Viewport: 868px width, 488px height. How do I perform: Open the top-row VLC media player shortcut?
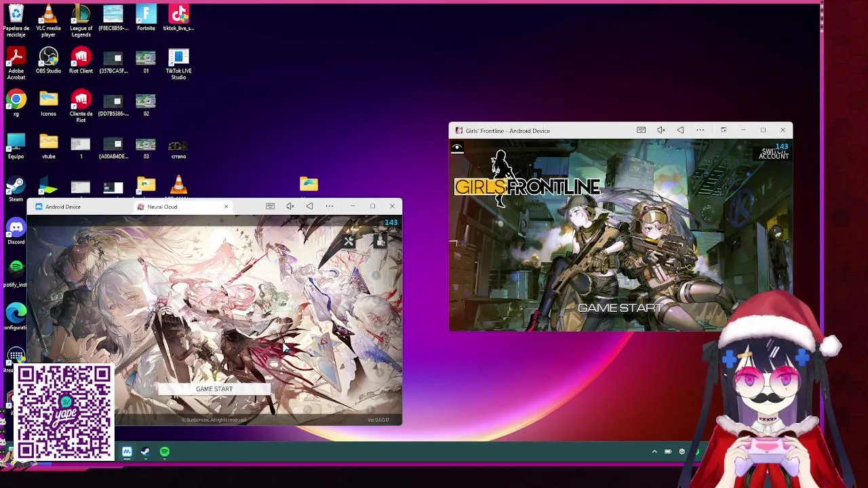pos(48,20)
